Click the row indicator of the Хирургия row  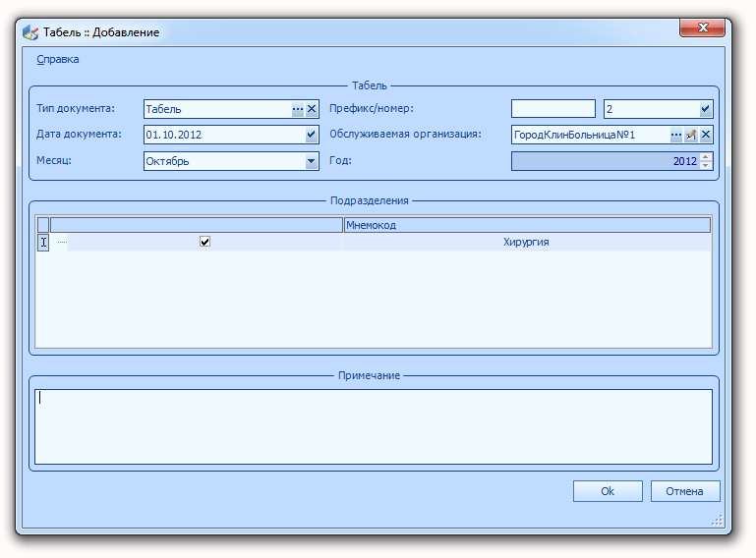point(43,242)
